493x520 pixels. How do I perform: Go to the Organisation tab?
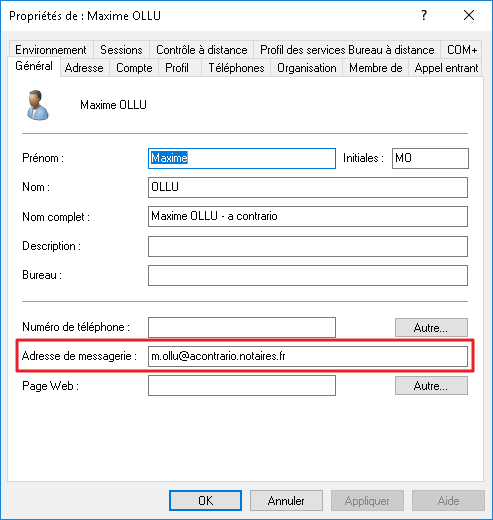(307, 68)
